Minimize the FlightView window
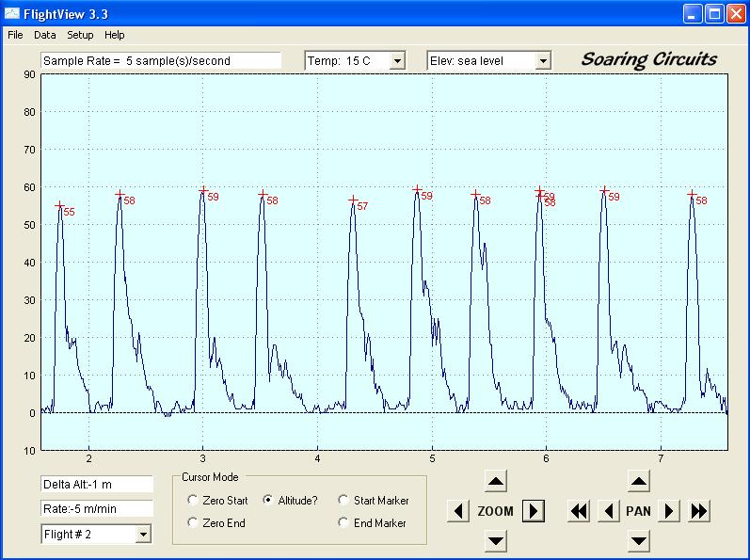 click(x=692, y=14)
